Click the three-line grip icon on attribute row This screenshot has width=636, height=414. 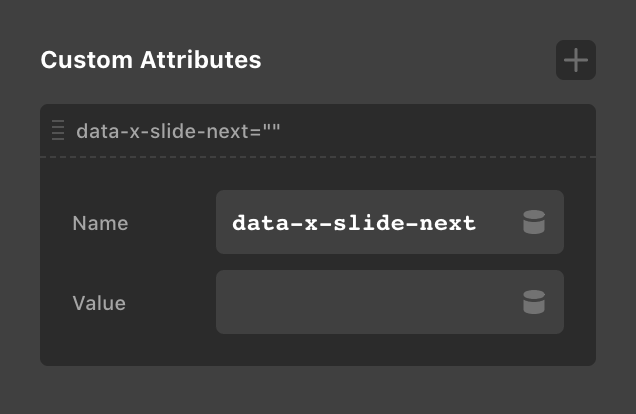click(x=58, y=130)
